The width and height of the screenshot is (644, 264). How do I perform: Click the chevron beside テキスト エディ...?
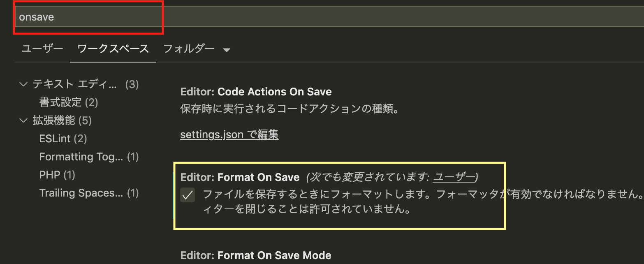[x=23, y=84]
